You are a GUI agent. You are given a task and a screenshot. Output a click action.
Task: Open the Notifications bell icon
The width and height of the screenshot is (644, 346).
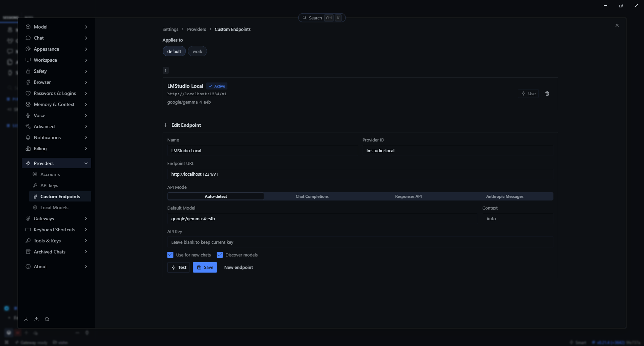pyautogui.click(x=28, y=137)
